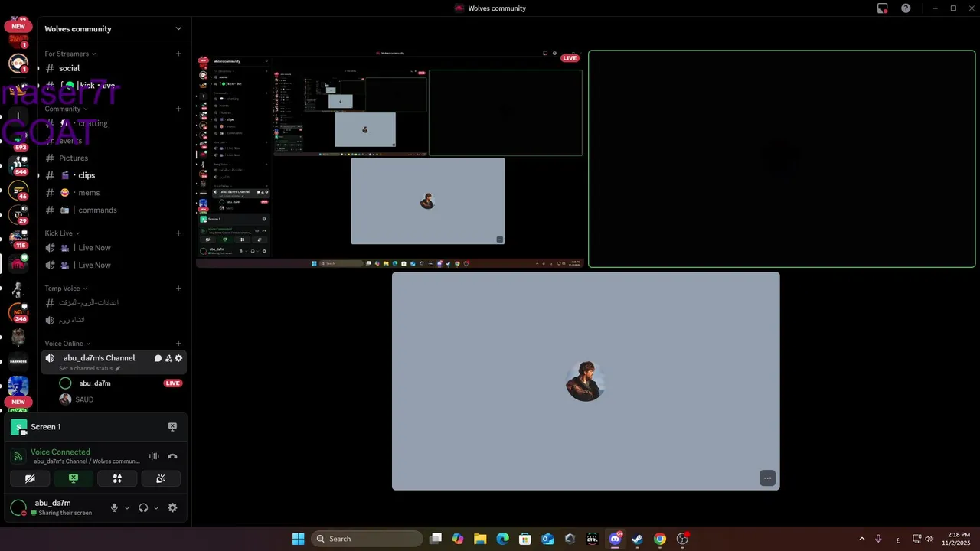Collapse the Voice Online category
This screenshot has width=980, height=551.
click(x=67, y=344)
